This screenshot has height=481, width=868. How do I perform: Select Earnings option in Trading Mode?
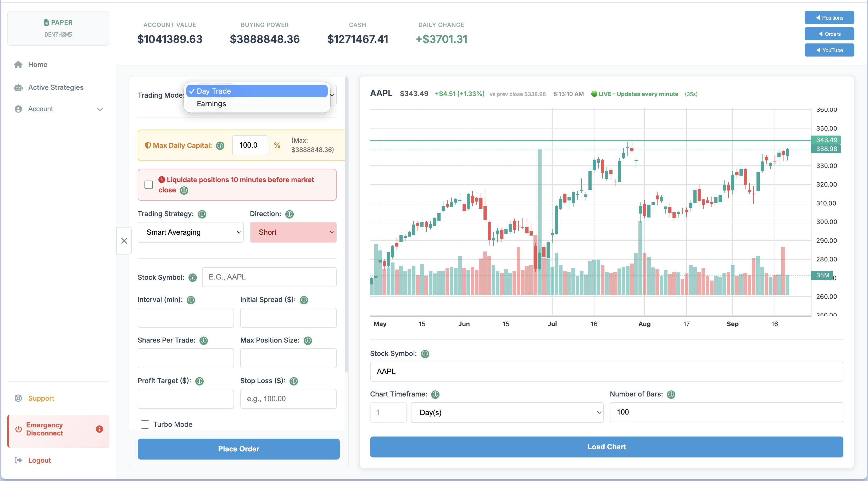pyautogui.click(x=257, y=104)
